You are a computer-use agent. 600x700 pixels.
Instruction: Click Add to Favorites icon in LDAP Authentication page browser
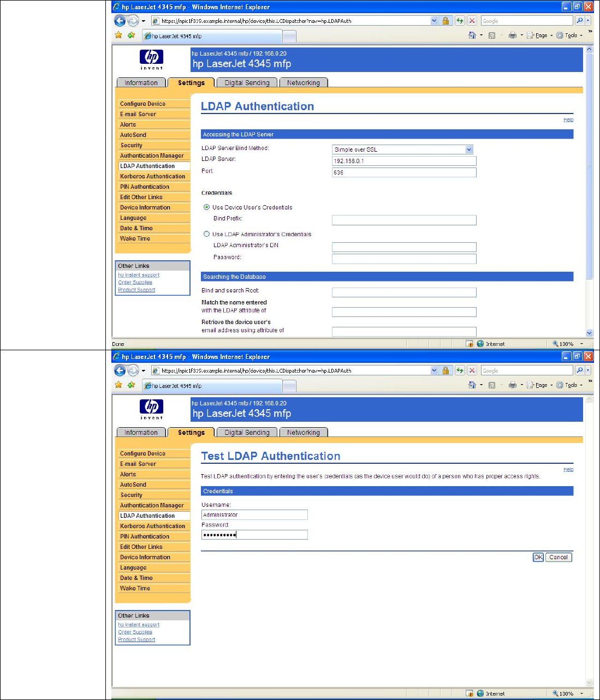(131, 35)
